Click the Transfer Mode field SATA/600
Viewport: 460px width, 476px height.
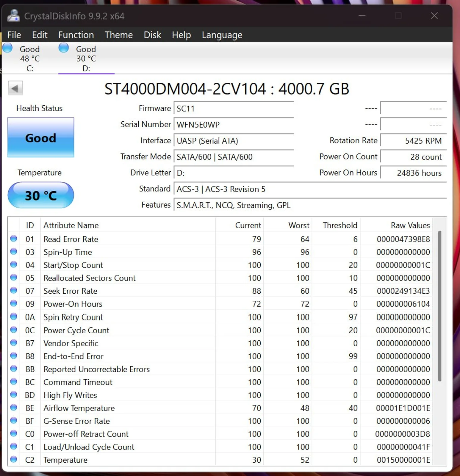234,157
